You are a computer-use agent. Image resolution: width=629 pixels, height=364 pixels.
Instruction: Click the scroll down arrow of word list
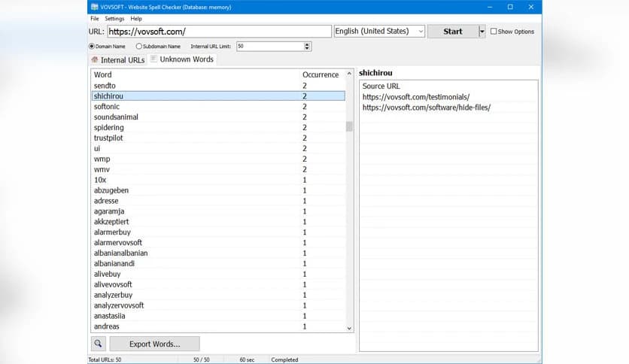pos(349,328)
